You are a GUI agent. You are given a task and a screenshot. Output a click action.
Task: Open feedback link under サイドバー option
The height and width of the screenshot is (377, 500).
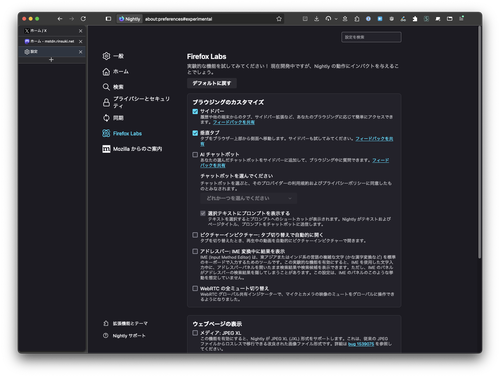234,122
